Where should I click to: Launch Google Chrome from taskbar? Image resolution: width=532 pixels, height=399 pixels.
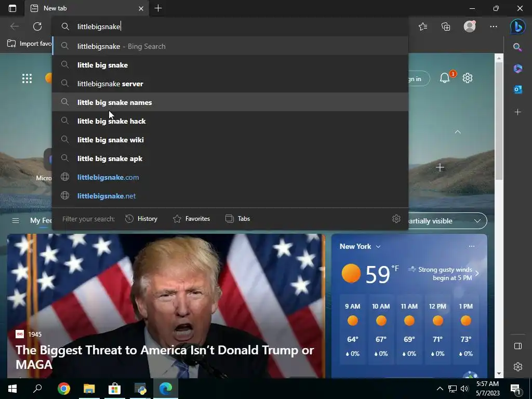(x=63, y=389)
